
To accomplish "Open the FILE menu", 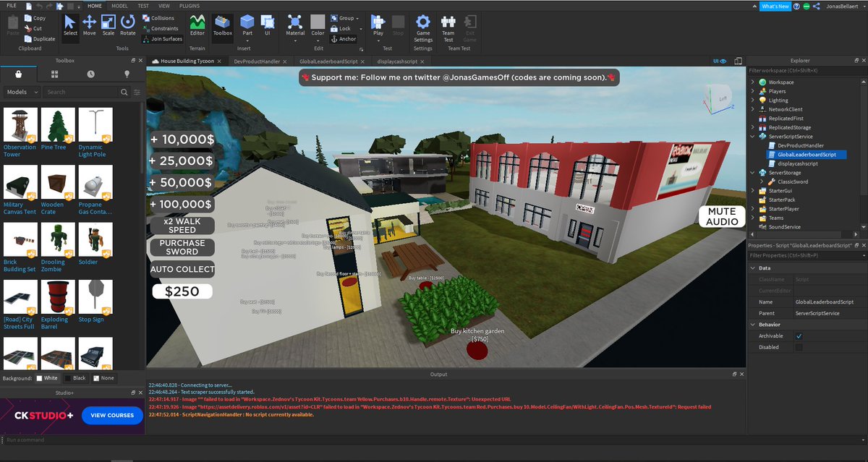I will pos(10,6).
